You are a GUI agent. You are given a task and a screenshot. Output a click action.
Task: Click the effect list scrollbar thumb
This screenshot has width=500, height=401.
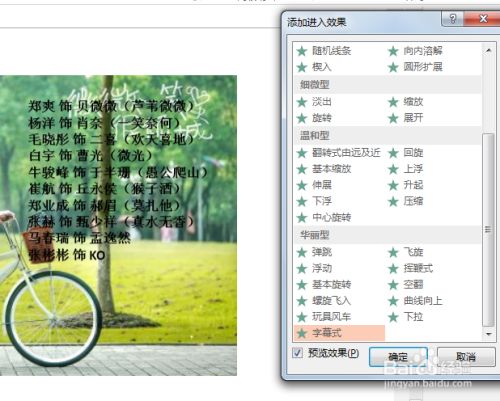click(488, 230)
